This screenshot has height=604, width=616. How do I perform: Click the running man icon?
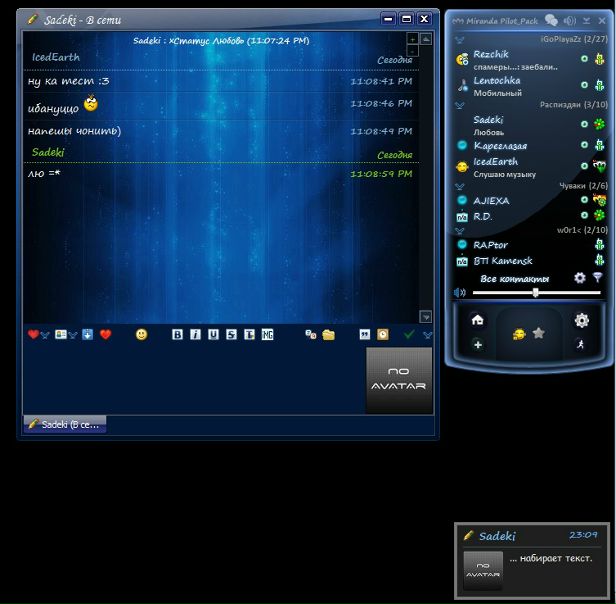point(581,345)
